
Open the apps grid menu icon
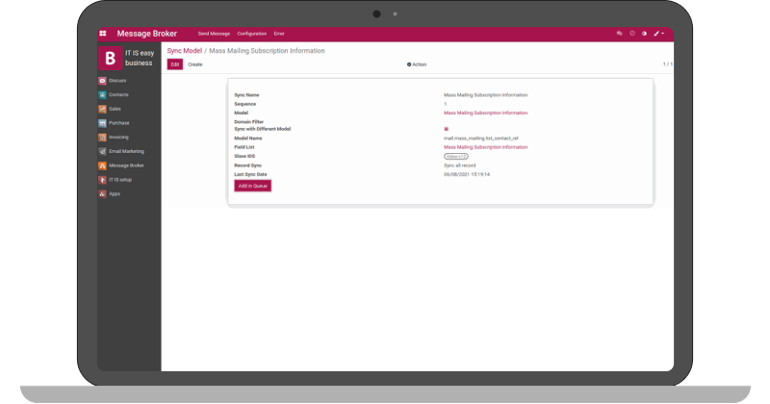103,33
